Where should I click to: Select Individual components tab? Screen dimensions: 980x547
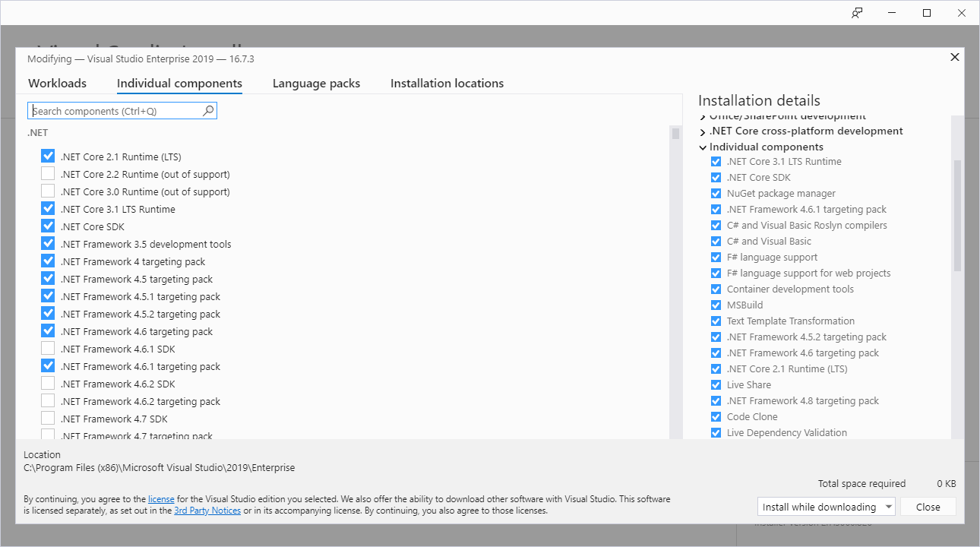(179, 84)
